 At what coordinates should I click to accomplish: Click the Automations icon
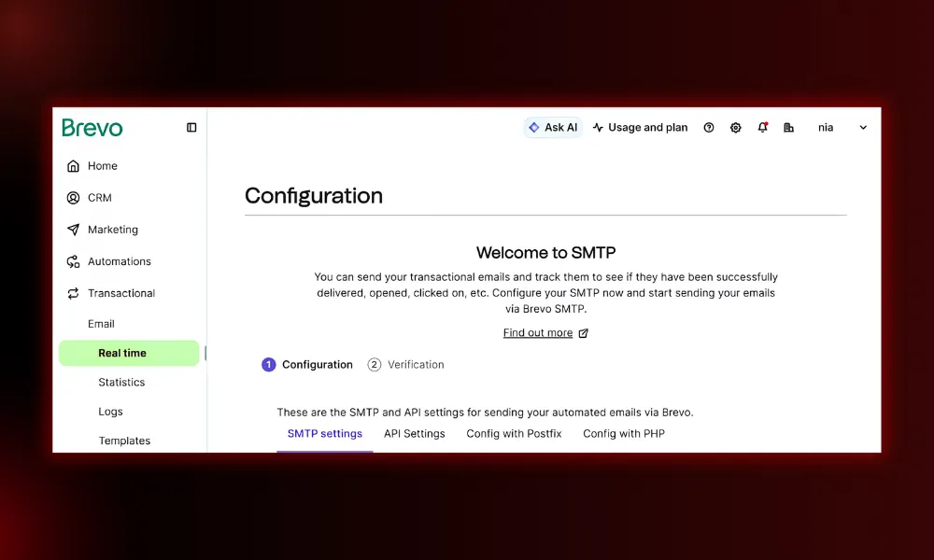[73, 261]
